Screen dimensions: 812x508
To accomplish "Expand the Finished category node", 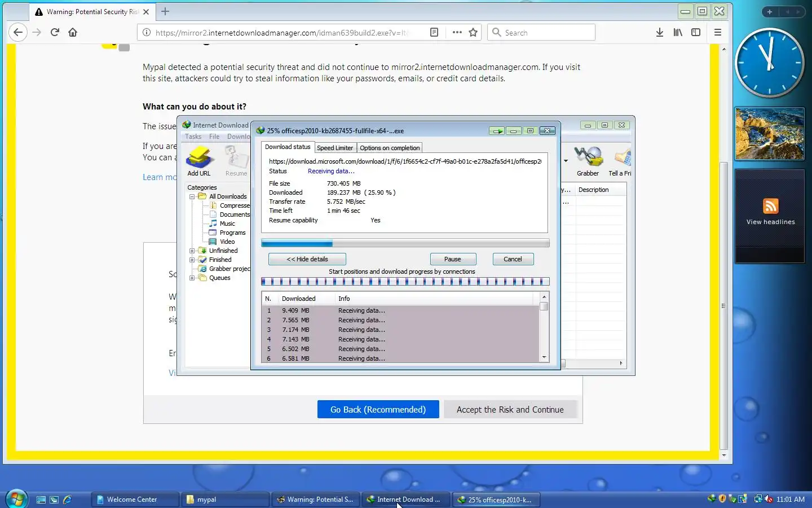I will coord(192,260).
